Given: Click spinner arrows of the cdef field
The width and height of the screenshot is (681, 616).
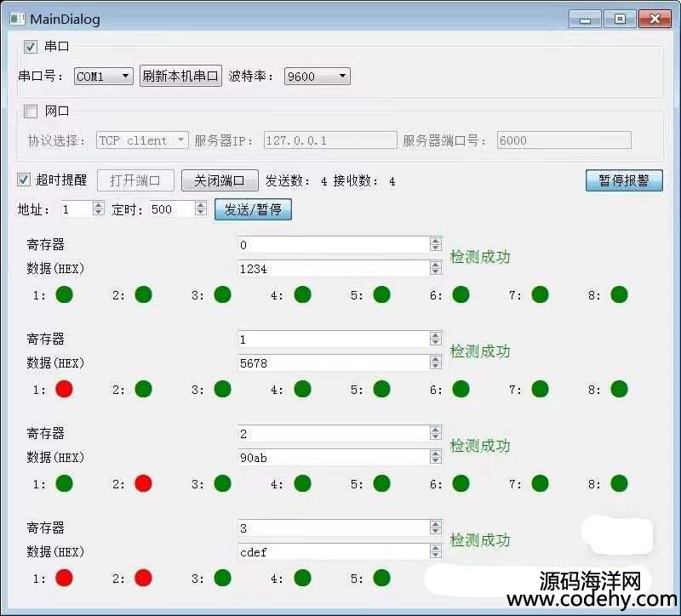Looking at the screenshot, I should point(436,551).
